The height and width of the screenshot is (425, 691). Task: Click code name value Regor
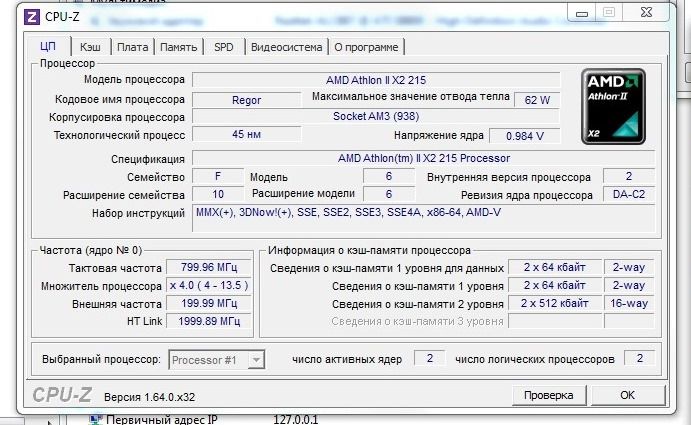coord(247,100)
